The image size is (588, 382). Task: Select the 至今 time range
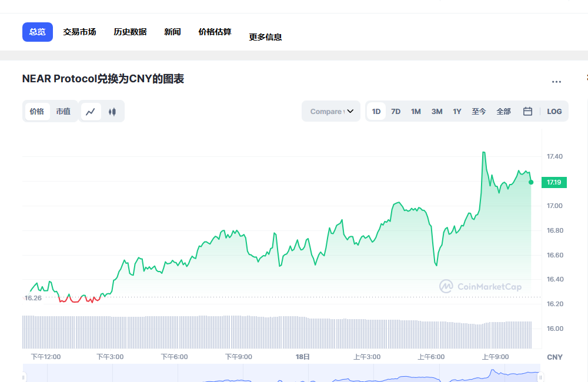pos(479,111)
